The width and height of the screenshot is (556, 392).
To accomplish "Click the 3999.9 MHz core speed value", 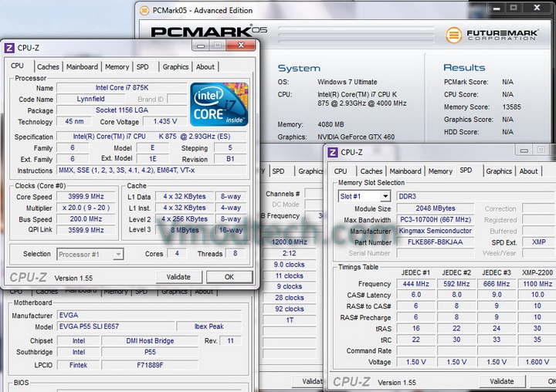I will [x=86, y=196].
